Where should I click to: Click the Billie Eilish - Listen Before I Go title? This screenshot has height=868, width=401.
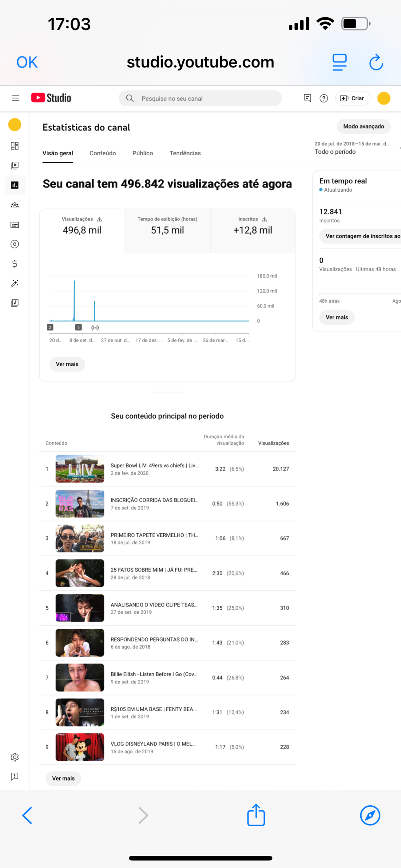click(x=154, y=674)
